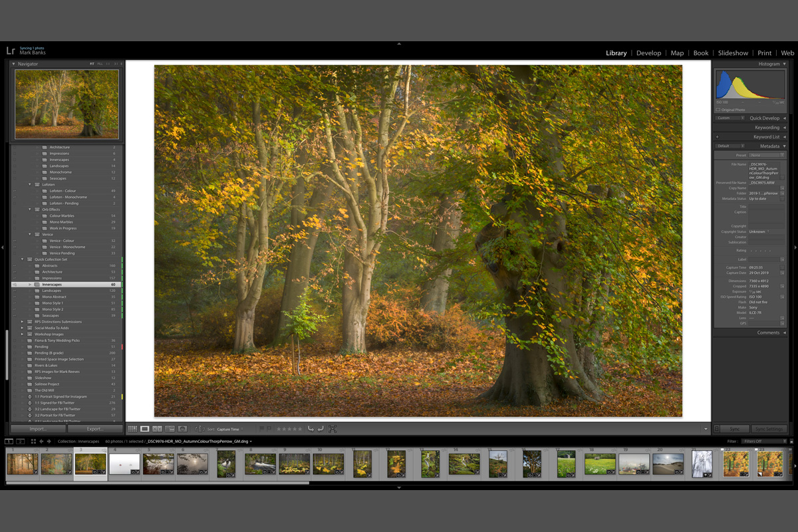
Task: Open the Sort Capture Time dropdown
Action: tap(229, 430)
